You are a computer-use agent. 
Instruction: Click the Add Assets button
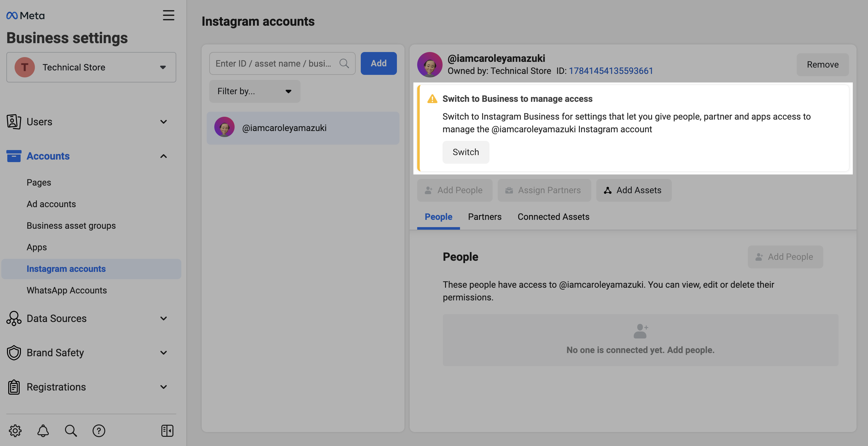coord(633,190)
